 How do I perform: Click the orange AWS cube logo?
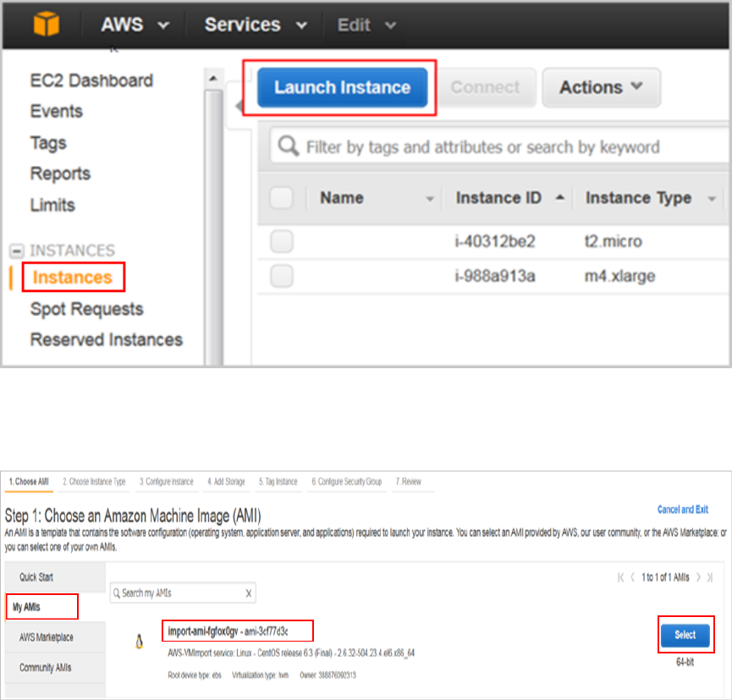pos(47,24)
